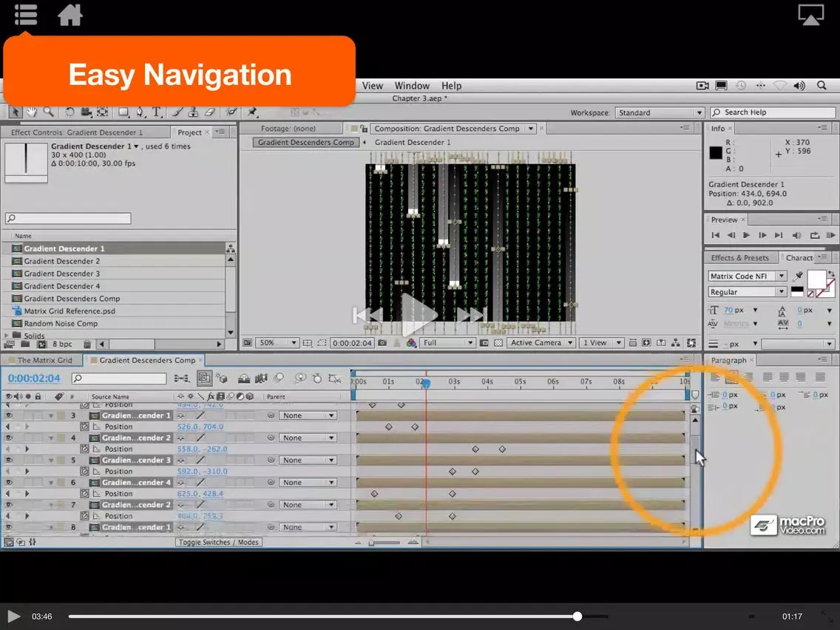Toggle visibility eye for layer 3
The image size is (840, 630).
point(9,416)
